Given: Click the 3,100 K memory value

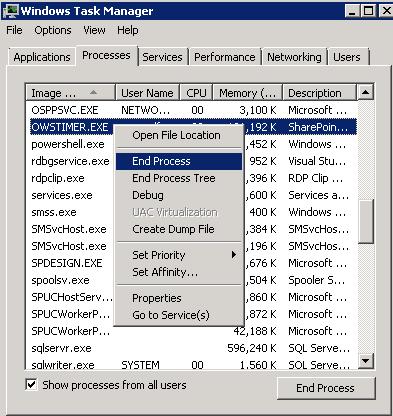Looking at the screenshot, I should tap(258, 110).
